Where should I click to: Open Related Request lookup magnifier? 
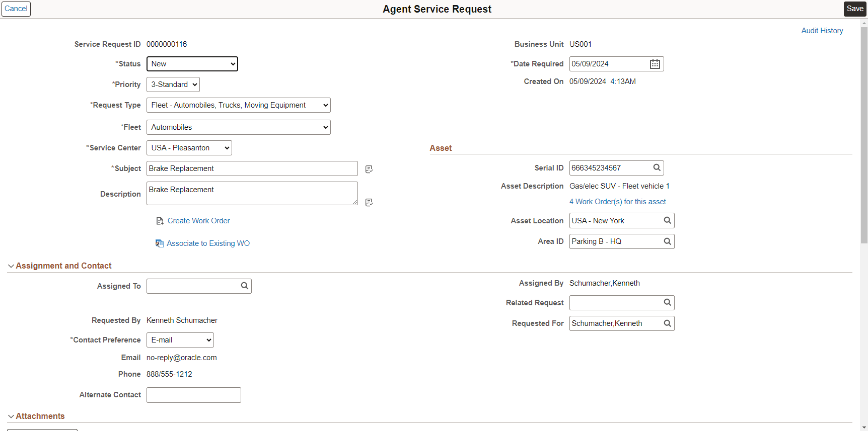point(667,302)
